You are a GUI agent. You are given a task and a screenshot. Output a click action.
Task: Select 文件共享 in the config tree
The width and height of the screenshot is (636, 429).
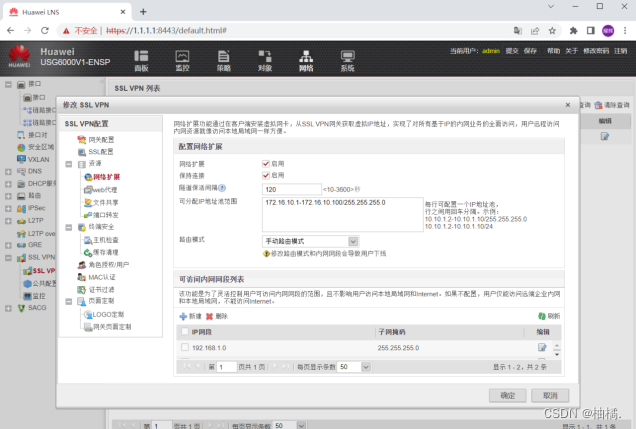point(105,202)
